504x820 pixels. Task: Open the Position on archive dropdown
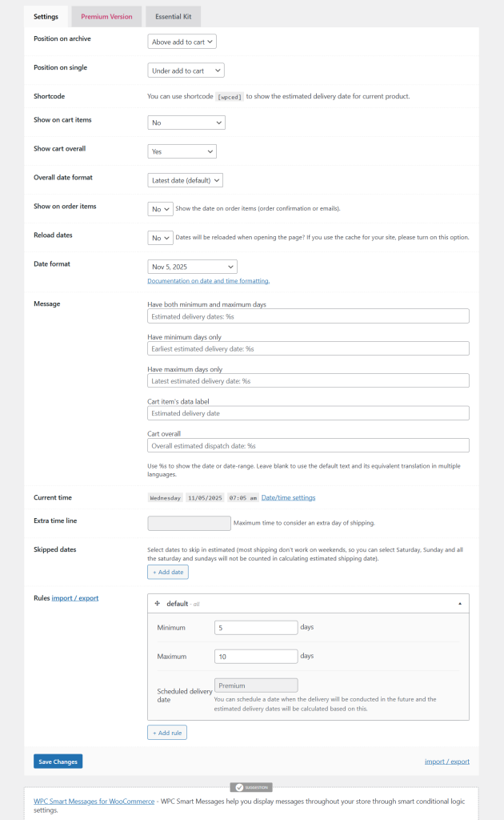point(181,42)
